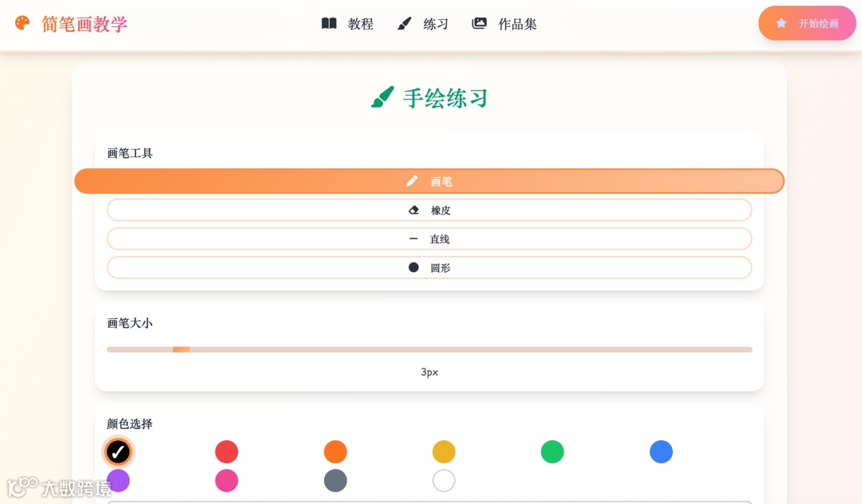The width and height of the screenshot is (862, 504).
Task: Click the book icon beside 教程
Action: pyautogui.click(x=329, y=24)
